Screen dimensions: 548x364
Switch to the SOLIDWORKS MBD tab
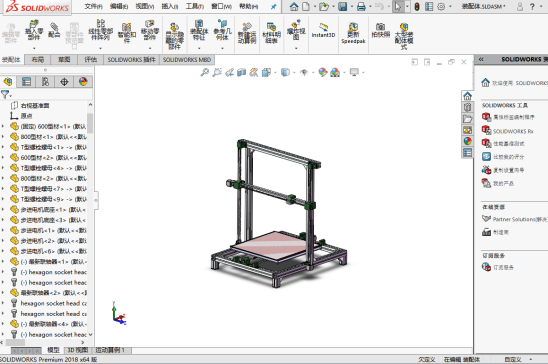click(x=187, y=60)
